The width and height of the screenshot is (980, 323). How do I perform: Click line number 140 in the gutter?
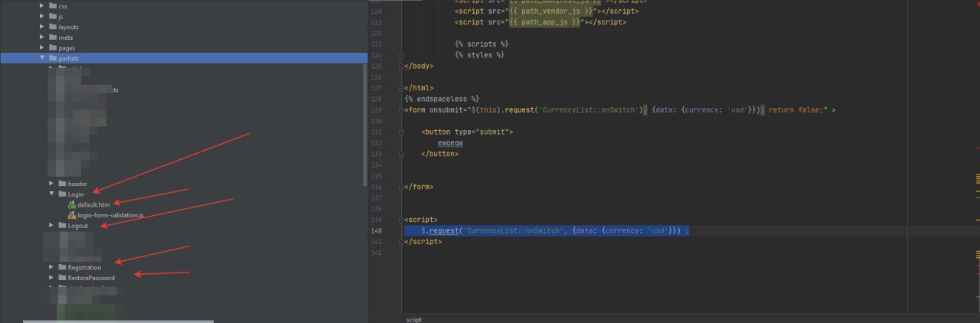pos(376,230)
